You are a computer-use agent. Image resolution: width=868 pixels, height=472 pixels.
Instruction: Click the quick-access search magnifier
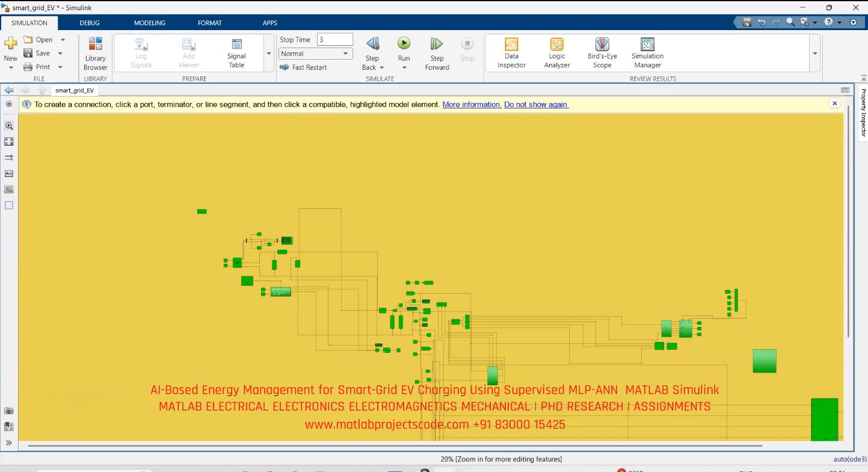click(x=790, y=22)
